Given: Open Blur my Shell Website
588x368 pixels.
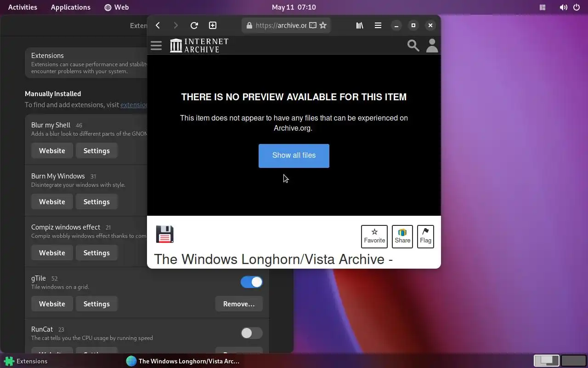Looking at the screenshot, I should coord(52,151).
